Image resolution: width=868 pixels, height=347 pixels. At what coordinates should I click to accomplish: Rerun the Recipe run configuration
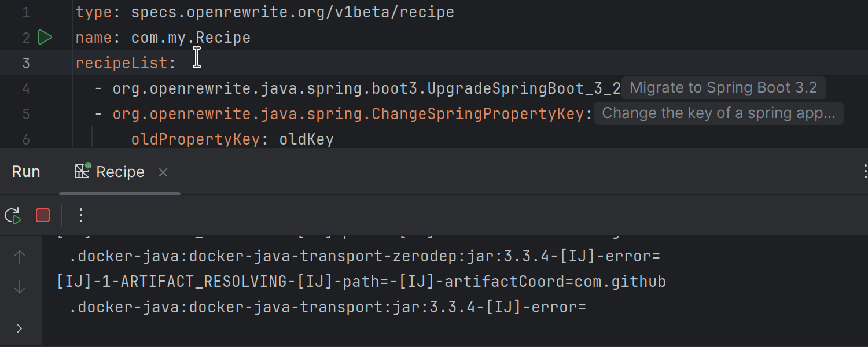(x=13, y=216)
